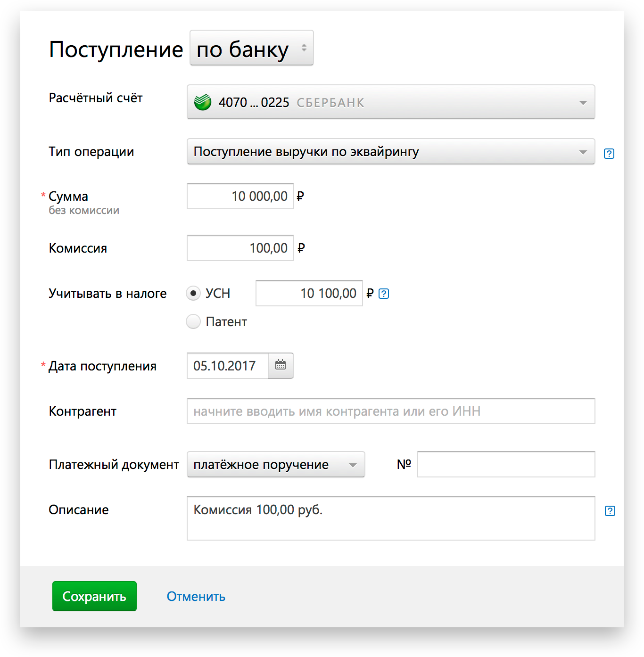
Task: Focus the Контрагент search input
Action: [x=391, y=411]
